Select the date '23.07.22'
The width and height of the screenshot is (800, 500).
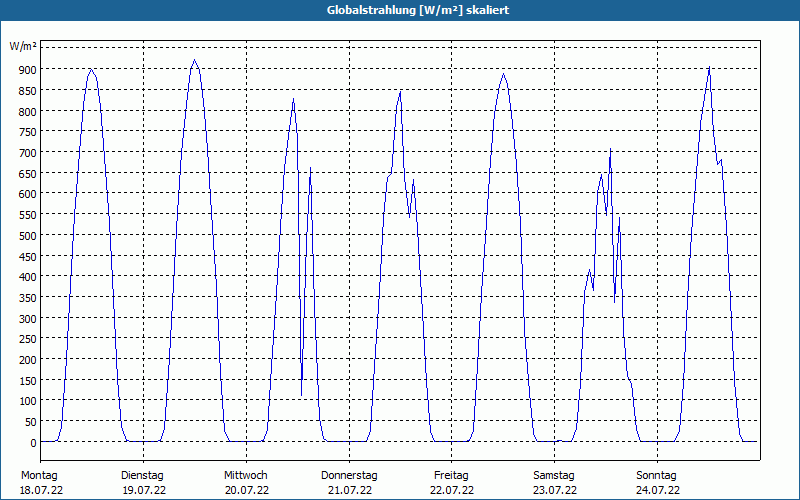point(555,490)
